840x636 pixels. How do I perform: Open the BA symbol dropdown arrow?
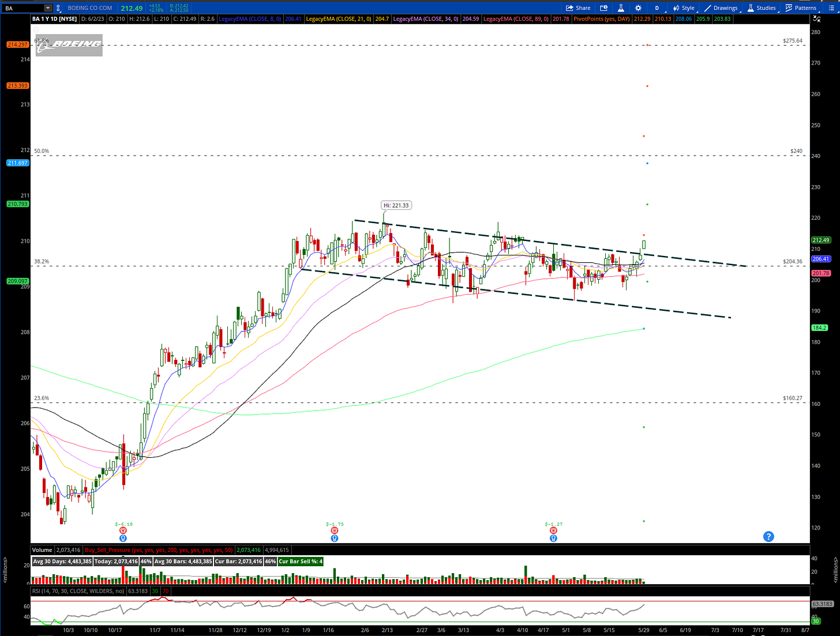pyautogui.click(x=48, y=8)
